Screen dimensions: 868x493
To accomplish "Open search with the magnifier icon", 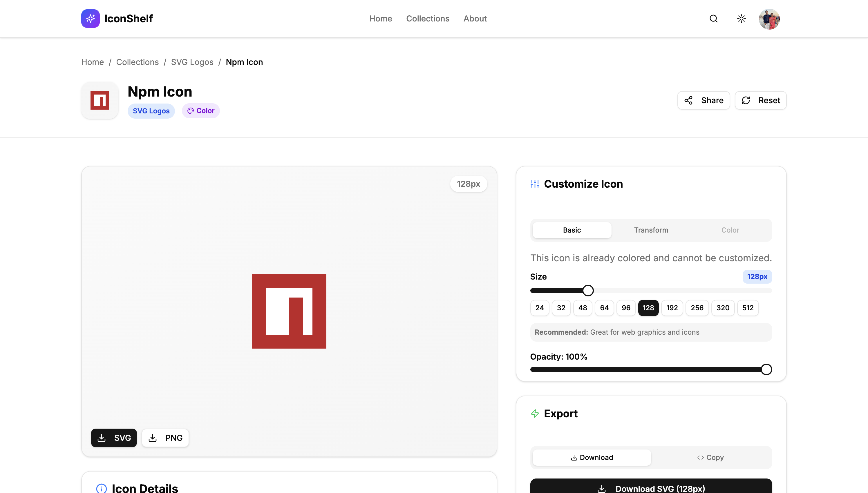I will (714, 19).
